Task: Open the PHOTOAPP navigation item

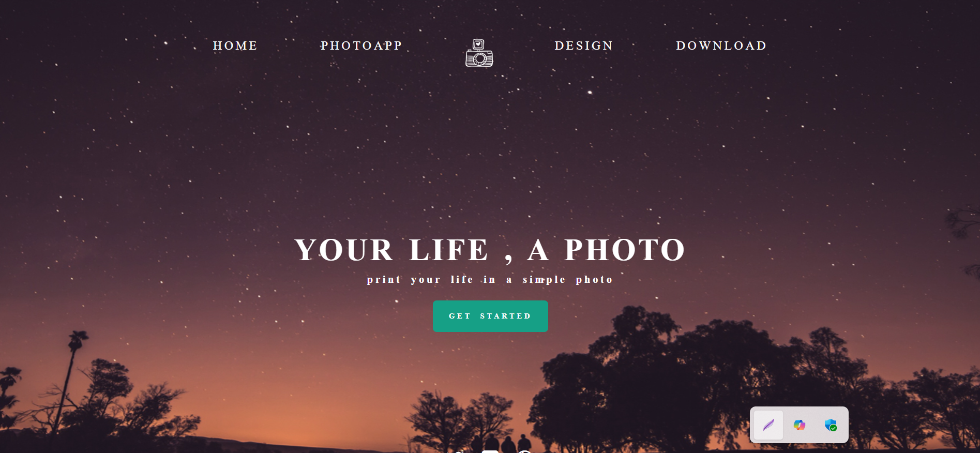Action: (x=361, y=46)
